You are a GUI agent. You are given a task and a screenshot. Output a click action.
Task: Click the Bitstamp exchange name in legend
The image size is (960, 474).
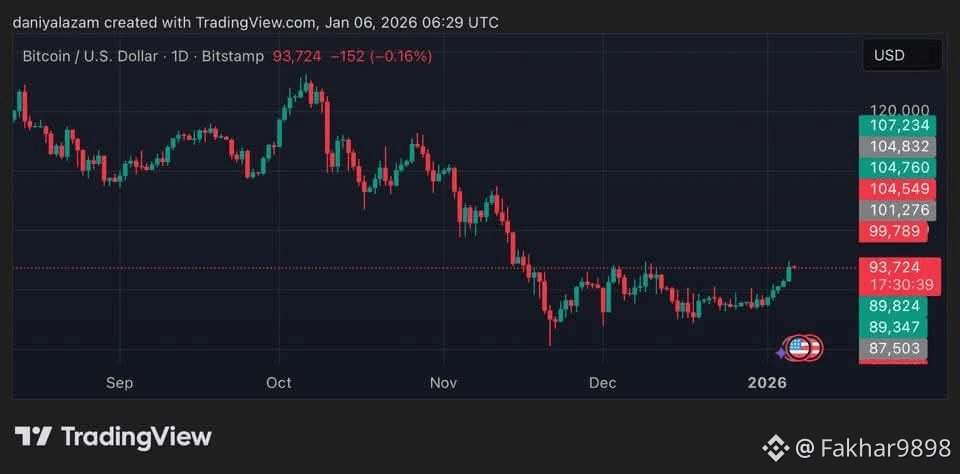233,56
